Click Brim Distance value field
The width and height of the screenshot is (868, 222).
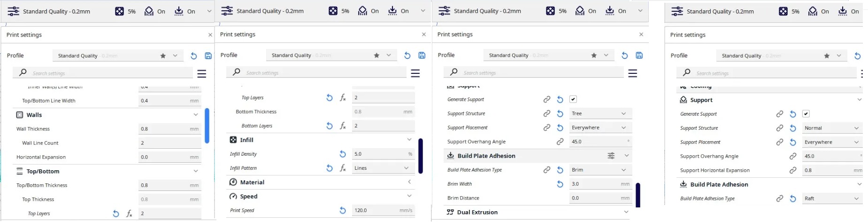coord(601,198)
